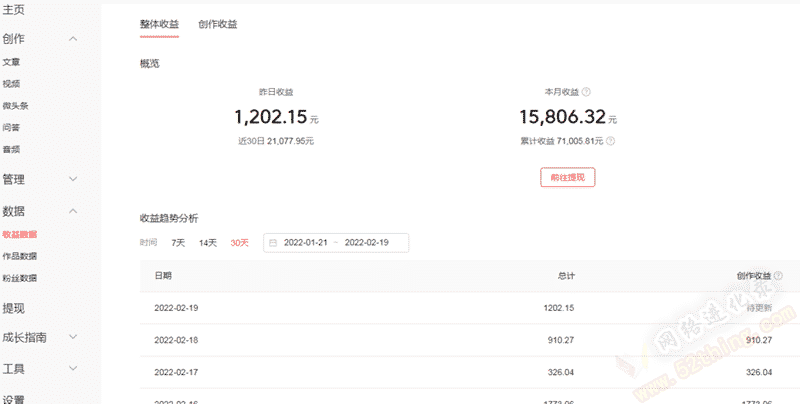This screenshot has height=404, width=800.
Task: Click the help icon beside 累计收益
Action: tap(610, 141)
